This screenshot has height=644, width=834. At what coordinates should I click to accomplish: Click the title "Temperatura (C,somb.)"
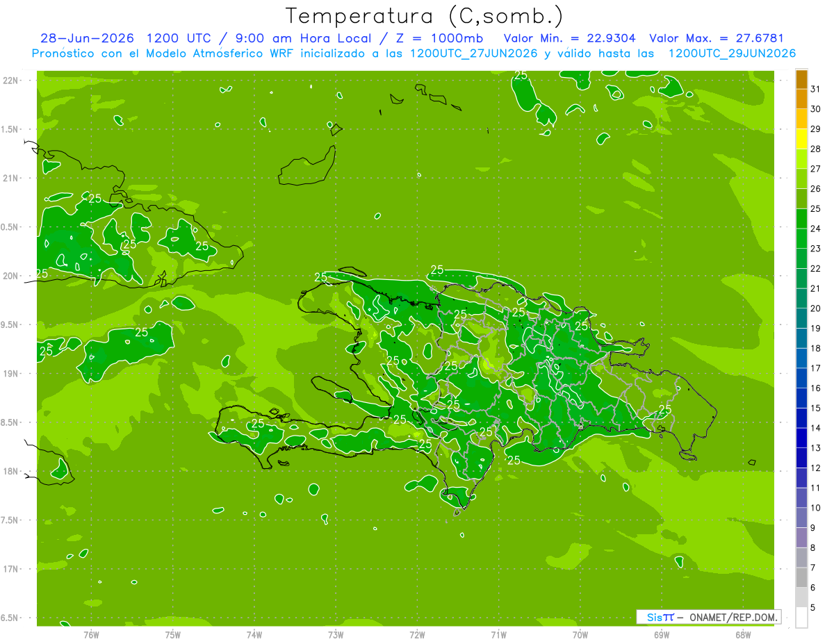coord(424,15)
